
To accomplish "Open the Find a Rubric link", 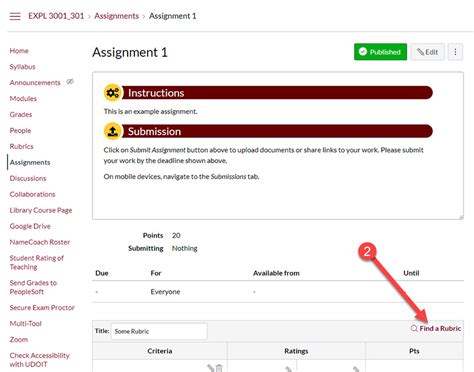I will 440,328.
